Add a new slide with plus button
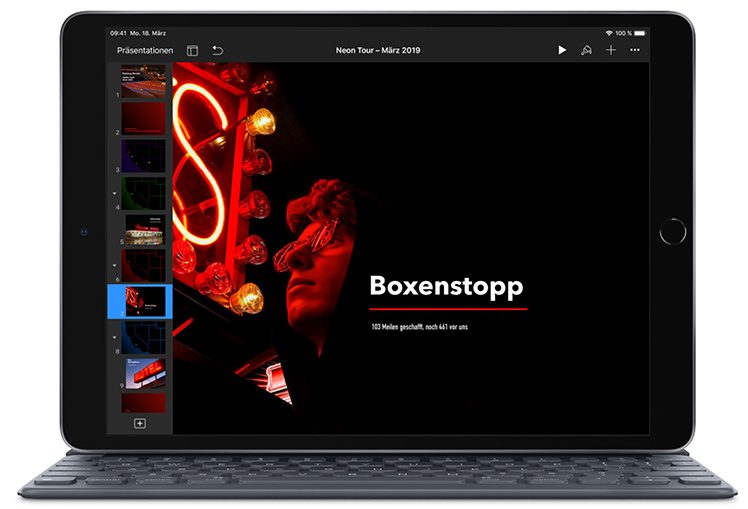748x509 pixels. pyautogui.click(x=140, y=423)
